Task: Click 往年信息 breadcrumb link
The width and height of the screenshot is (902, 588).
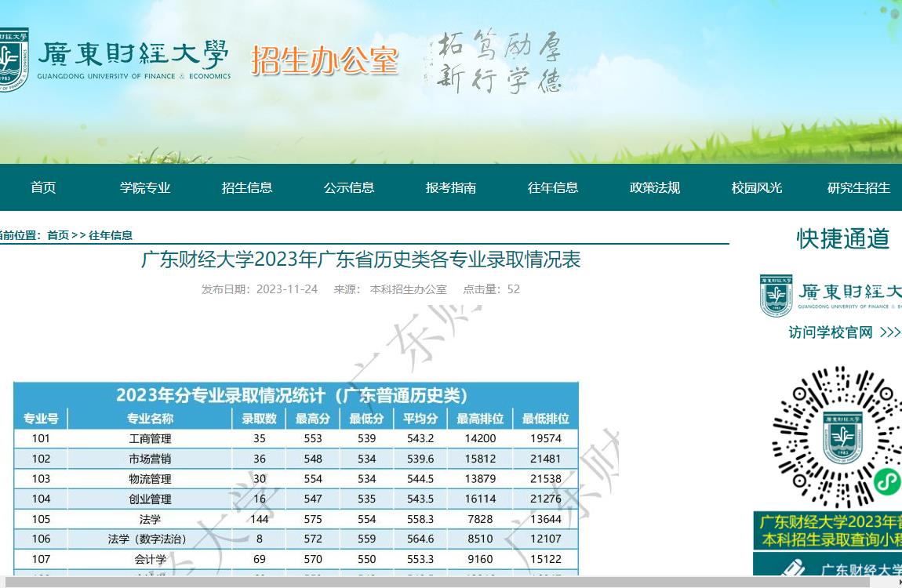Action: click(x=111, y=235)
